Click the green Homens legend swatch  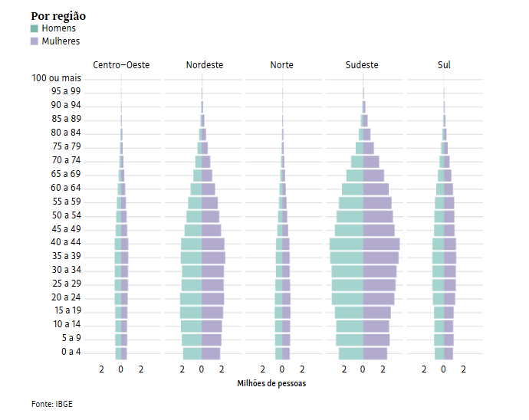coord(34,29)
